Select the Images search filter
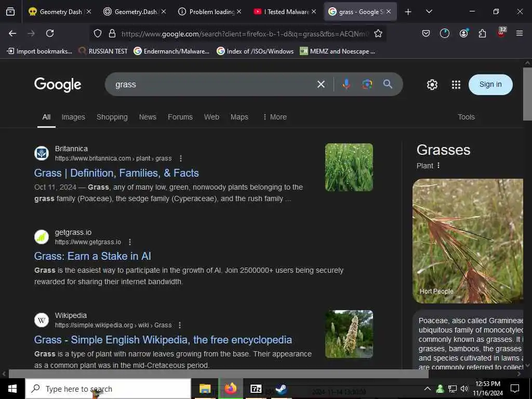The height and width of the screenshot is (399, 532). [x=73, y=117]
